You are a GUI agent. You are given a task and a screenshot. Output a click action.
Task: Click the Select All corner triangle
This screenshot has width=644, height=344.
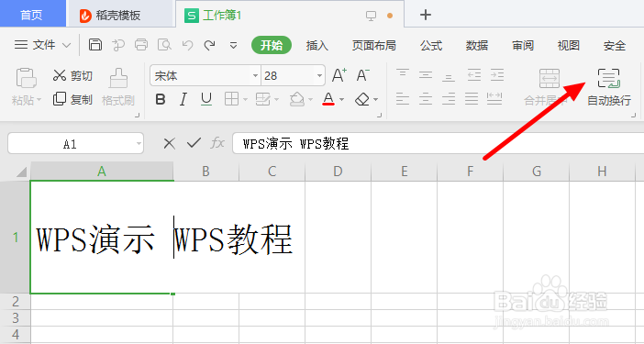pyautogui.click(x=21, y=172)
